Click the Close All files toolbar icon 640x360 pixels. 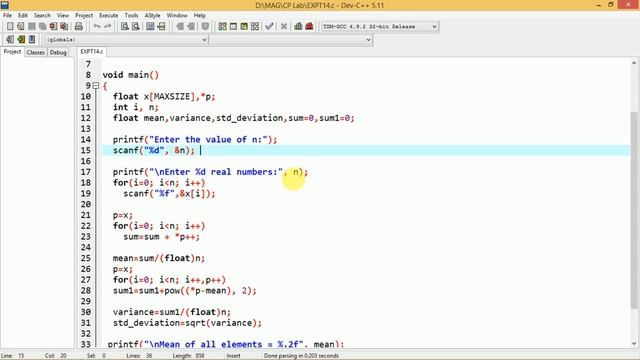[x=64, y=27]
